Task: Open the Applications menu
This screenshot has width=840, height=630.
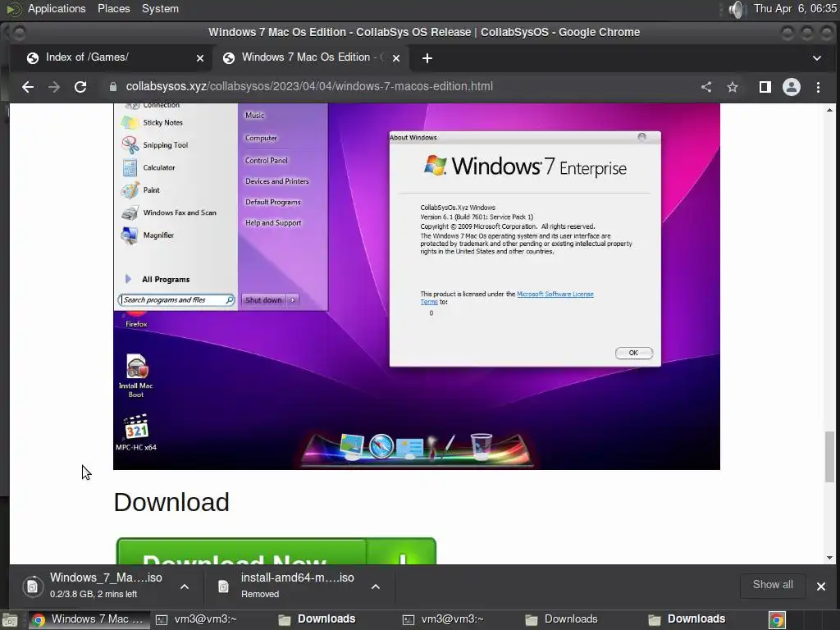Action: pyautogui.click(x=57, y=8)
